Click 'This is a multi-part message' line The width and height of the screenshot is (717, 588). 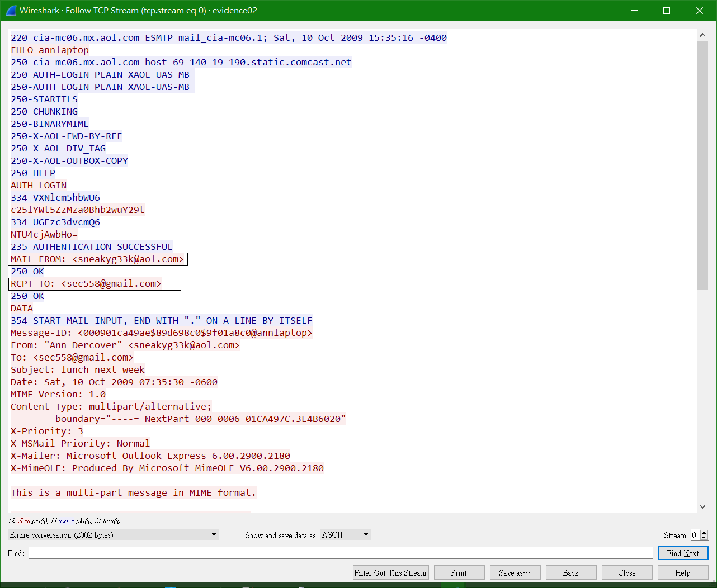(134, 492)
